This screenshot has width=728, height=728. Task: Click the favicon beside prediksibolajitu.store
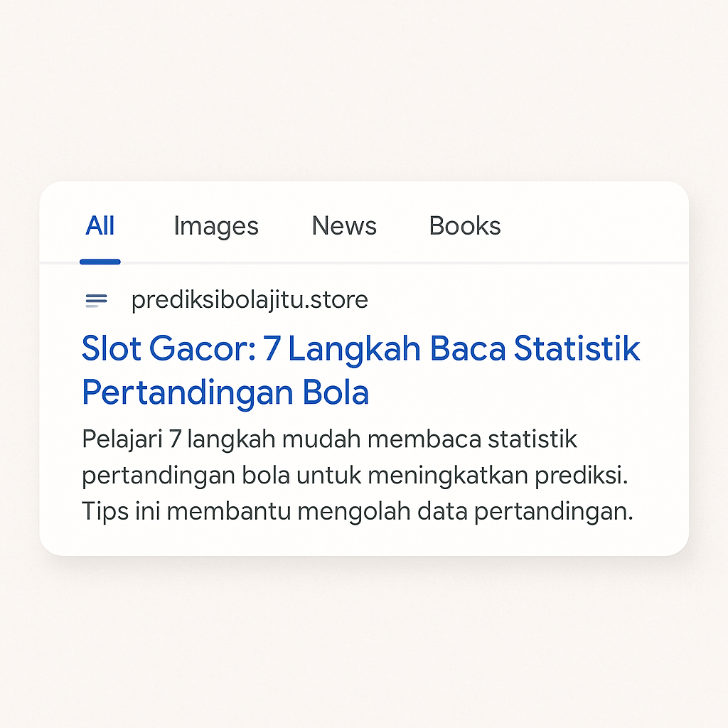coord(96,301)
